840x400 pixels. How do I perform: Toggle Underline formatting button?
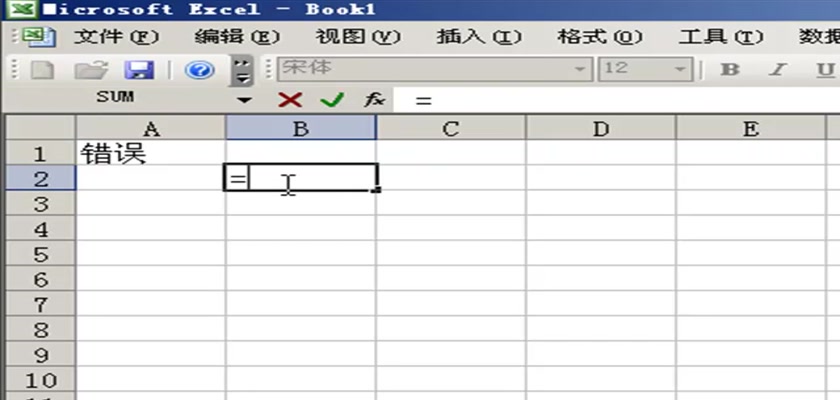[x=826, y=70]
